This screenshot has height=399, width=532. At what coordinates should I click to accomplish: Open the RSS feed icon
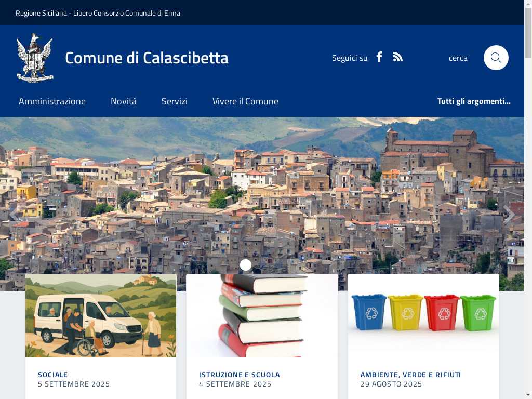click(397, 57)
